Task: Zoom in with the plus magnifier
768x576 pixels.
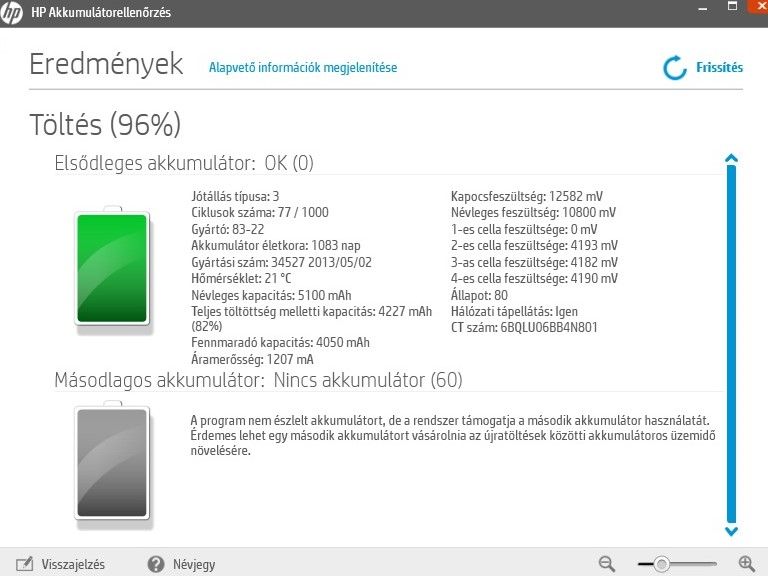Action: point(746,564)
